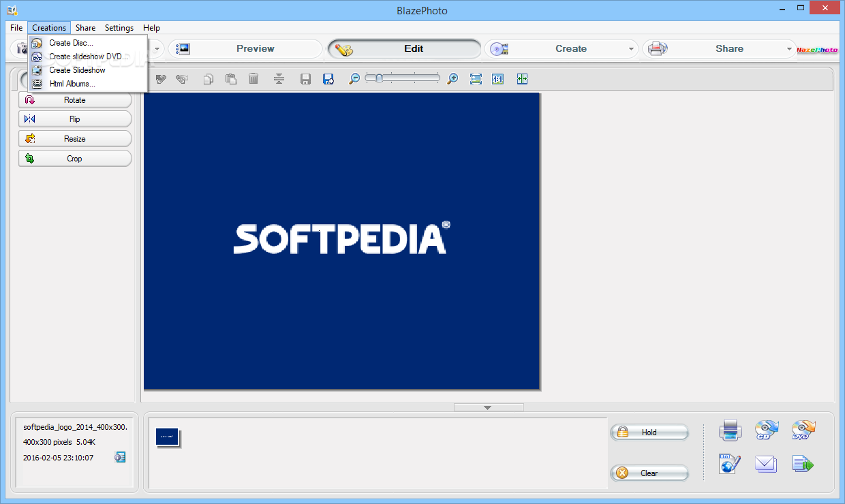The height and width of the screenshot is (504, 845).
Task: Select the Softpedia thumbnail in the tray
Action: pos(168,437)
